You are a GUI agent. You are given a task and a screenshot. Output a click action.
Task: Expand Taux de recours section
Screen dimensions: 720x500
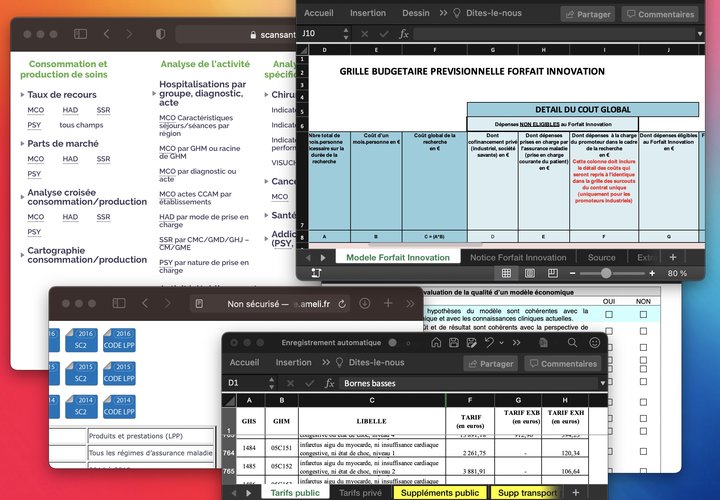coord(22,95)
